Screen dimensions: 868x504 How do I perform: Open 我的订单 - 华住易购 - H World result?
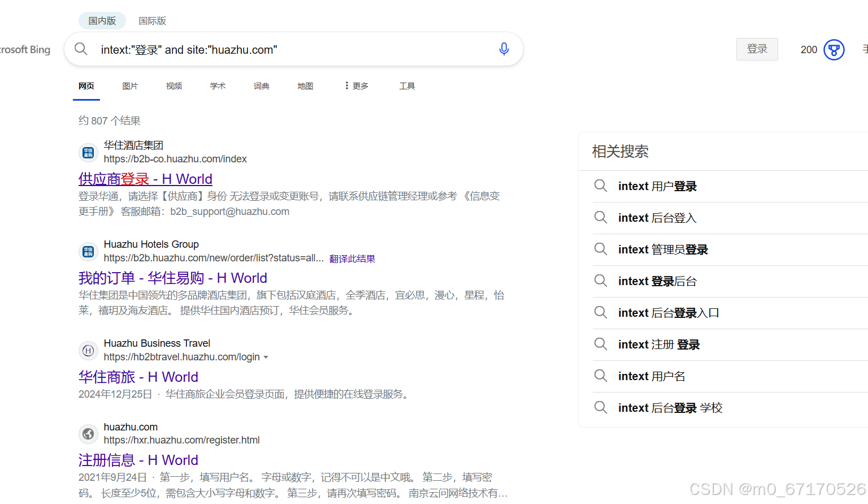click(173, 278)
